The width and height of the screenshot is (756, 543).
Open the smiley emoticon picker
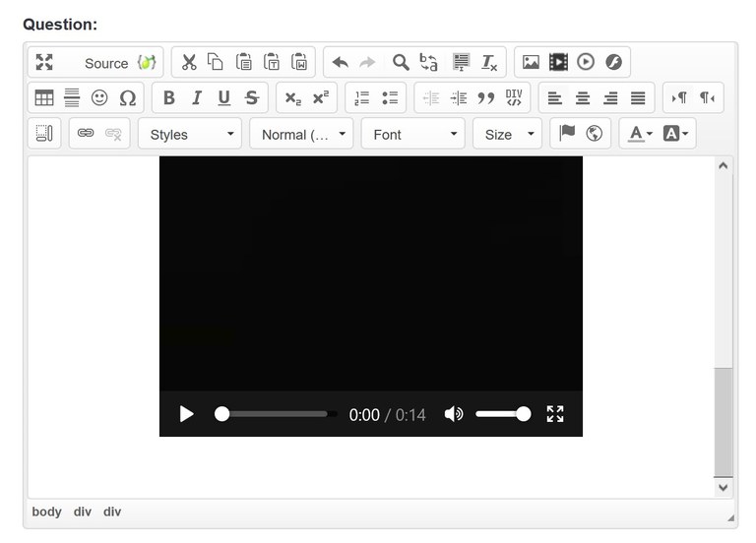99,98
